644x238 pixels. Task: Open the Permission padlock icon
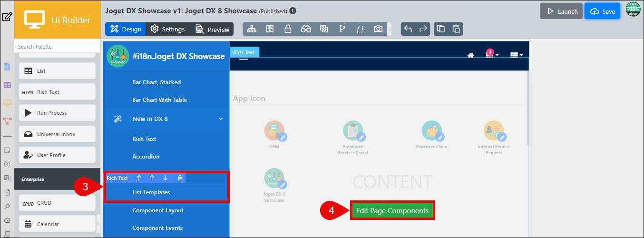pyautogui.click(x=288, y=29)
